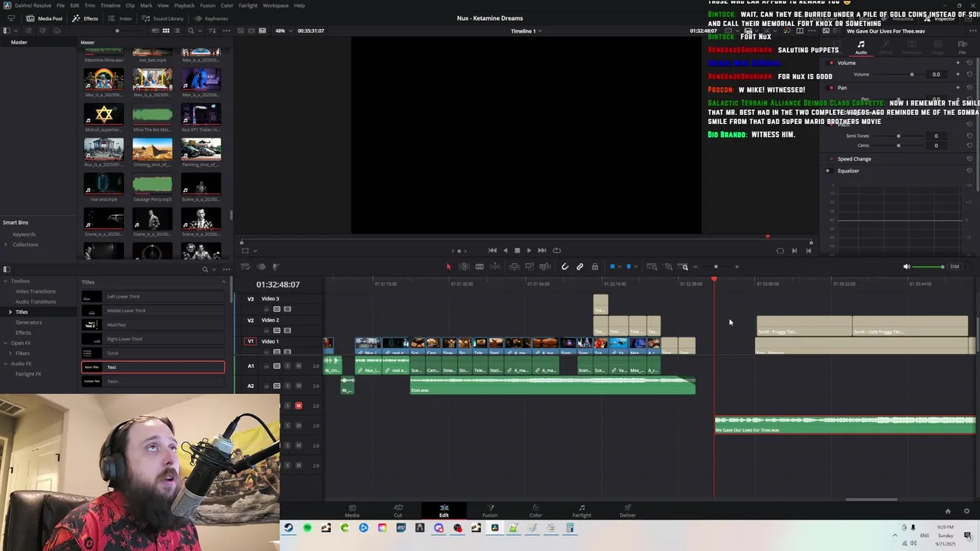The height and width of the screenshot is (551, 980).
Task: Select the Left Lower Third title
Action: click(x=153, y=296)
